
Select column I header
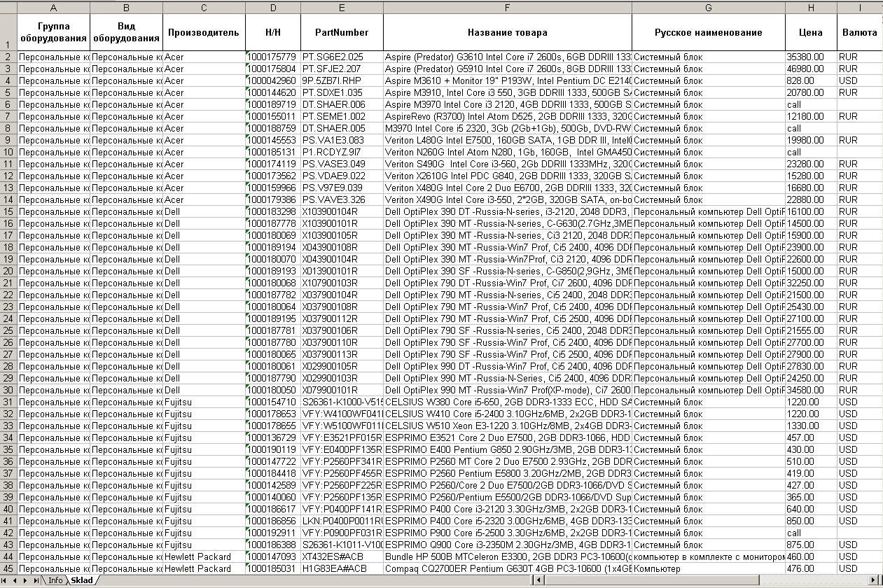860,8
